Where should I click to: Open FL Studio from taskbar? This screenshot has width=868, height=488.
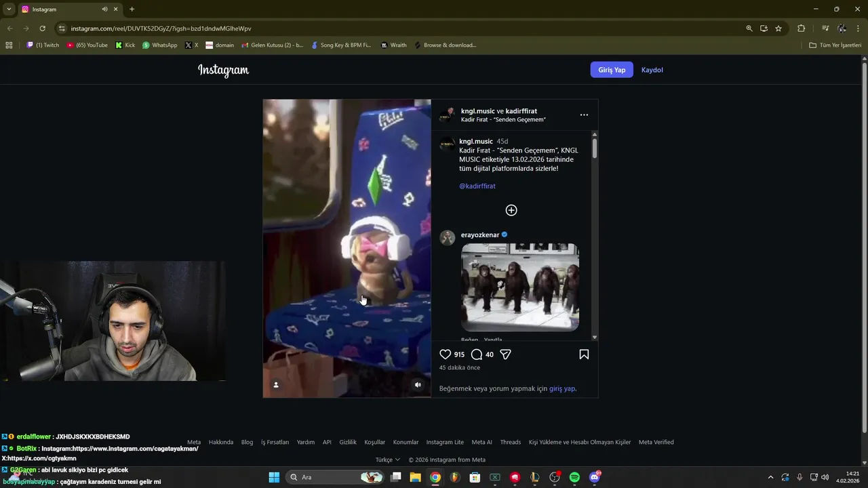point(455,477)
